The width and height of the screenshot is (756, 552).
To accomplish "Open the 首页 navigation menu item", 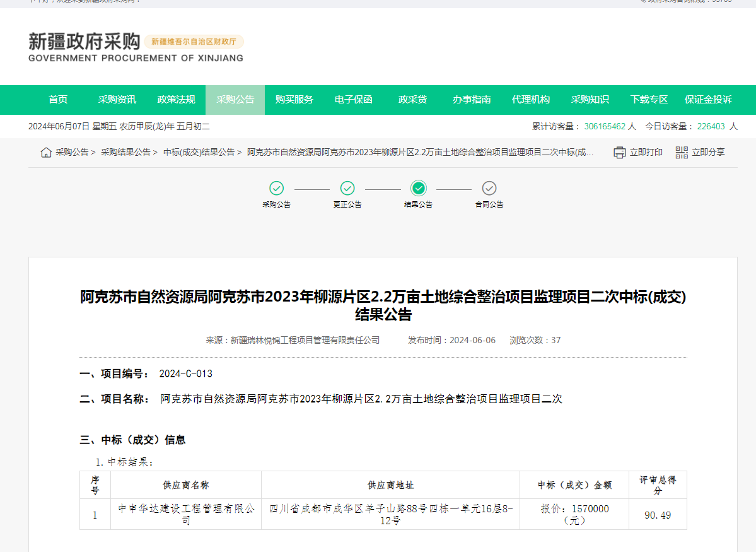I will pos(58,100).
